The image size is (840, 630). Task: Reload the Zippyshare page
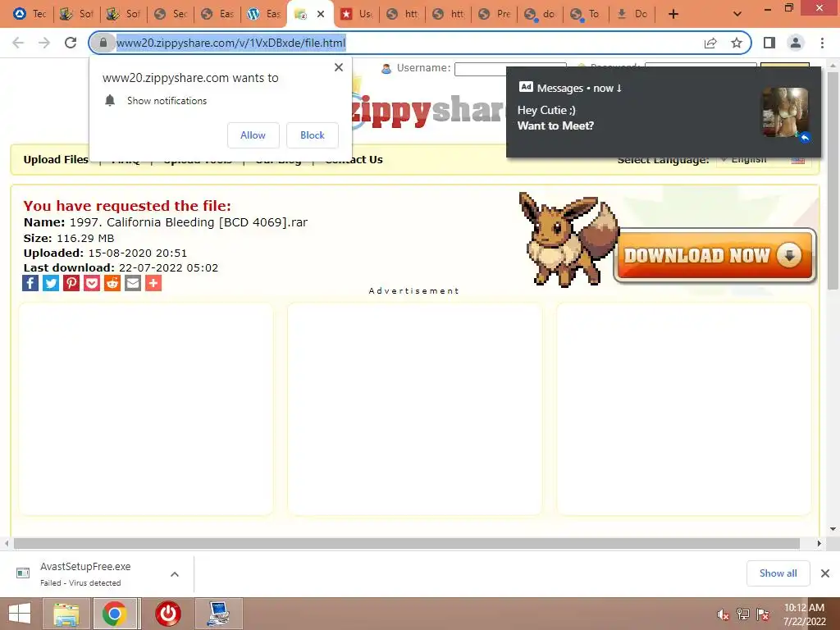[x=71, y=43]
